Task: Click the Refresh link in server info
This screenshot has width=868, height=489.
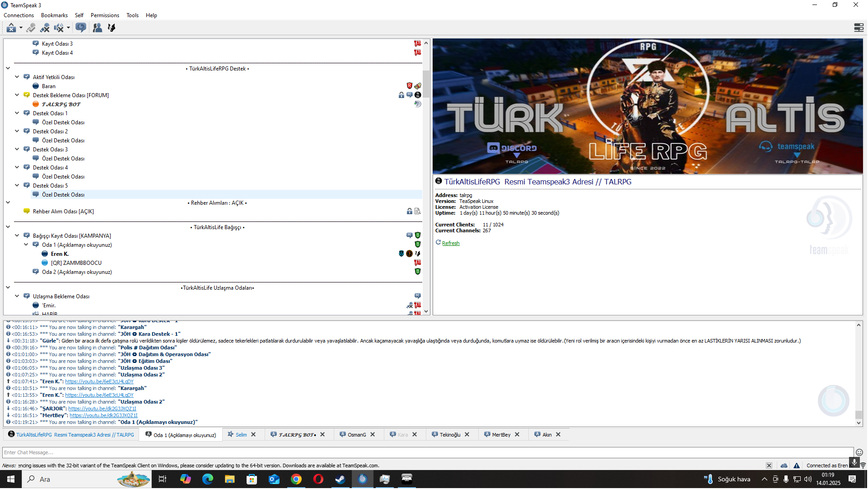Action: click(x=451, y=243)
